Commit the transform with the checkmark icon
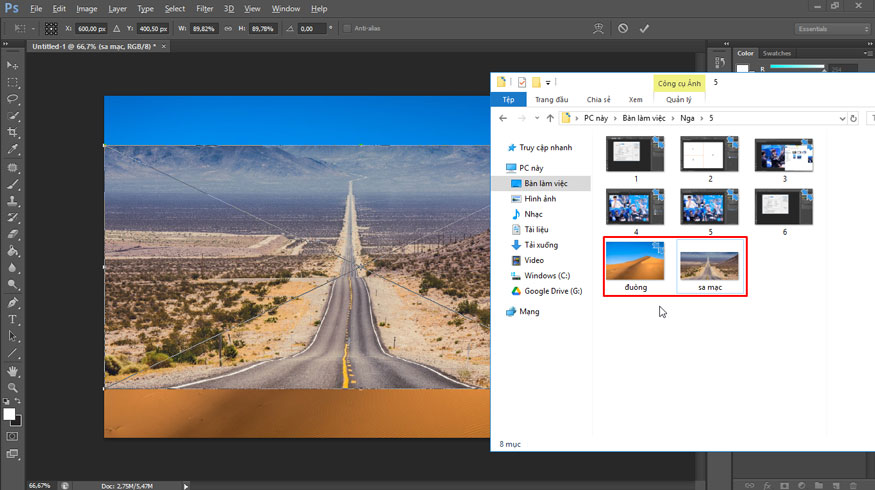Viewport: 875px width, 490px height. point(645,29)
